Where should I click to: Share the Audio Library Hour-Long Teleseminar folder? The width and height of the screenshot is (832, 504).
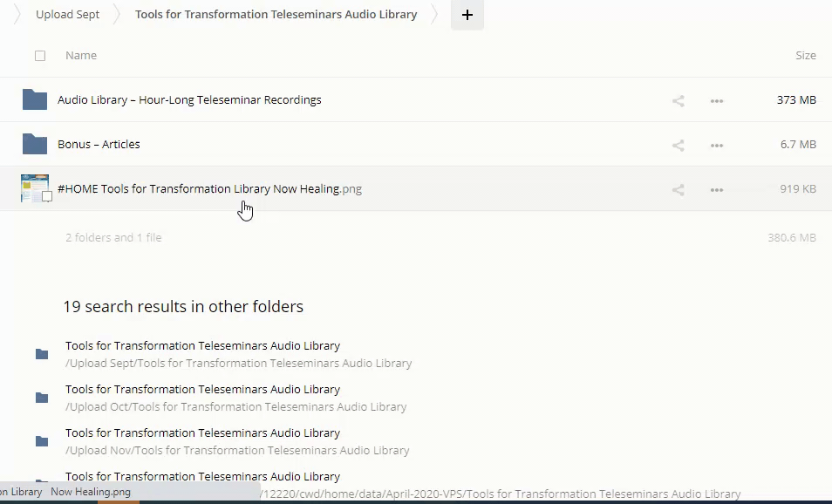tap(678, 100)
